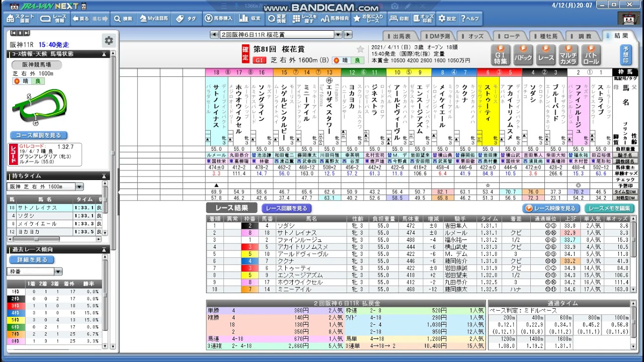Click the コース解説を見る button
This screenshot has width=644, height=362.
click(x=39, y=135)
